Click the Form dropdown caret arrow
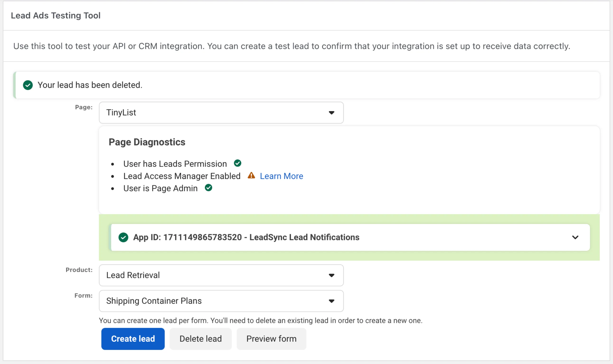613x364 pixels. tap(331, 301)
